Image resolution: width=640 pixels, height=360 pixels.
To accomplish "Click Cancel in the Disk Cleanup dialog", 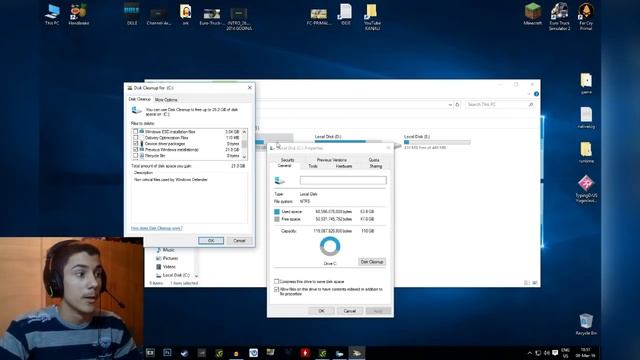I will pos(239,240).
